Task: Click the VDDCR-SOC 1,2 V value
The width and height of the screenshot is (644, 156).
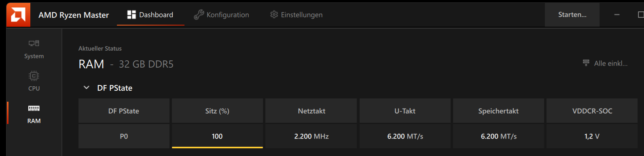Action: coord(592,136)
